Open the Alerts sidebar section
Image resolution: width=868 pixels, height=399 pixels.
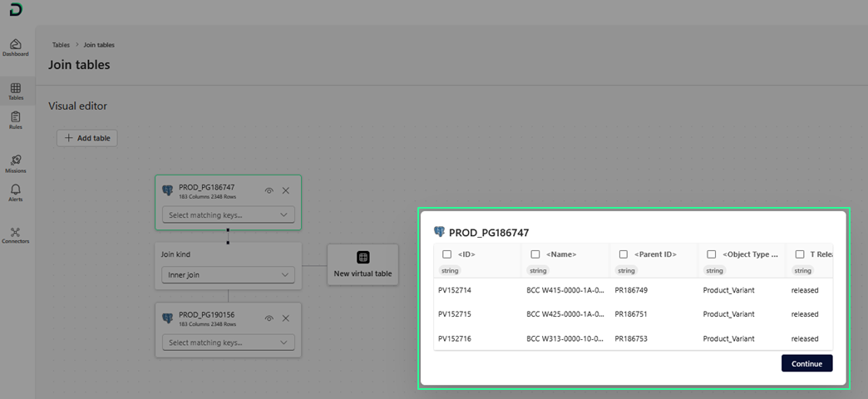[16, 193]
